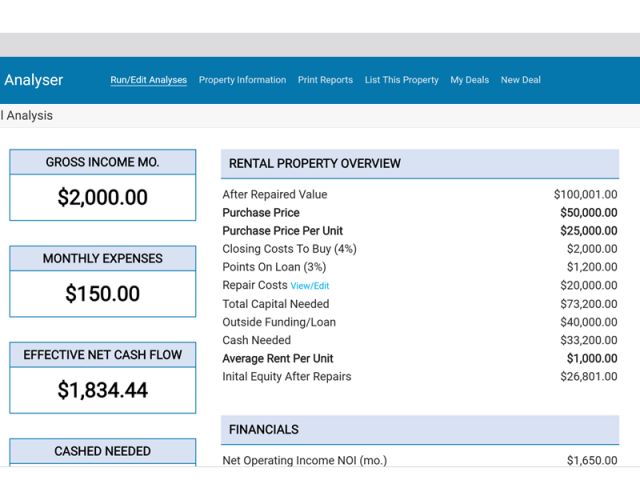640x480 pixels.
Task: Open the Run/Edit Analyses menu item
Action: 149,80
